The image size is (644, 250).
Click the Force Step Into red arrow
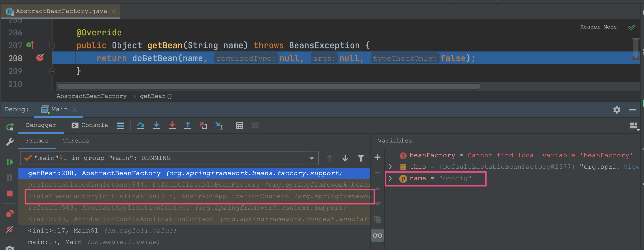172,125
